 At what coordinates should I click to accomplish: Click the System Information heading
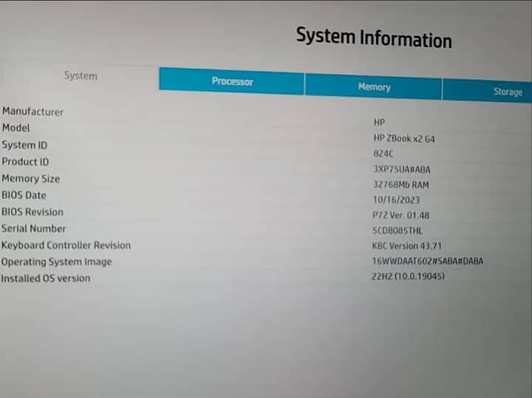pos(373,37)
